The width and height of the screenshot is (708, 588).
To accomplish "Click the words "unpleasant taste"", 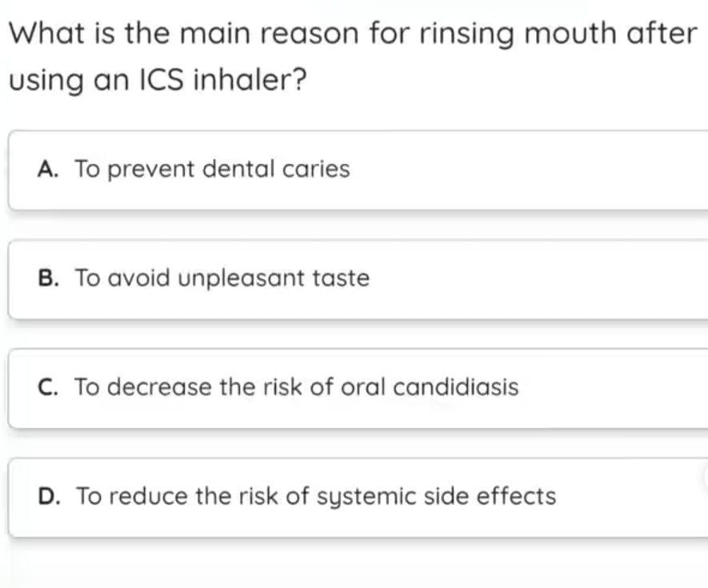I will click(274, 278).
